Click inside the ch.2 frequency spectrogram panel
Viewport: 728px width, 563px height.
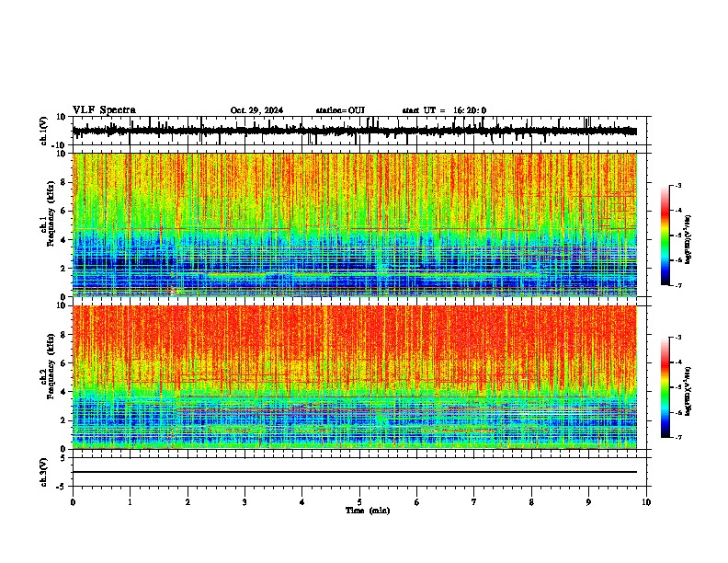[354, 377]
